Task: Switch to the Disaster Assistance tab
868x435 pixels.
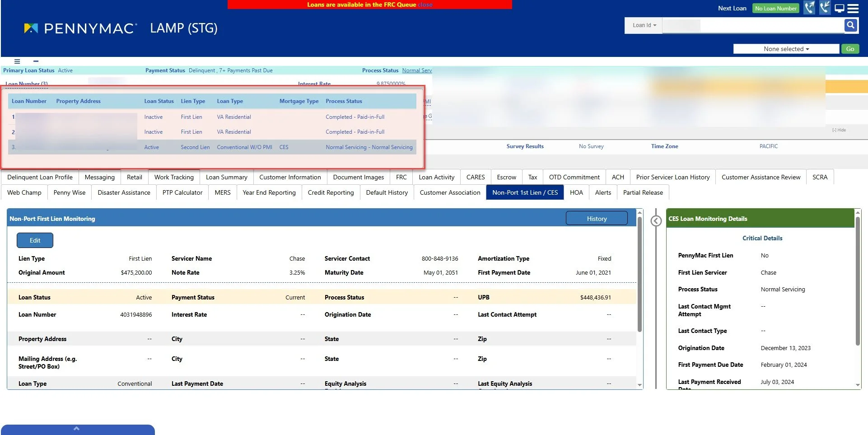Action: 124,192
